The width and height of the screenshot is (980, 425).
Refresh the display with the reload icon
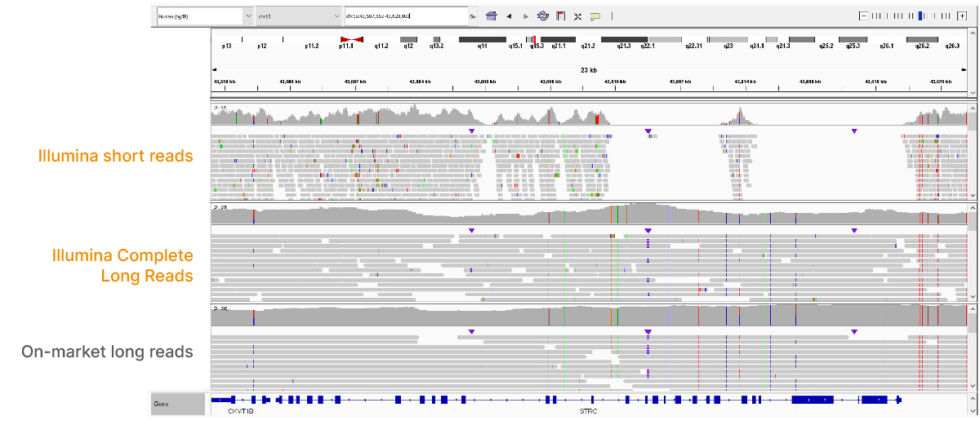[543, 15]
